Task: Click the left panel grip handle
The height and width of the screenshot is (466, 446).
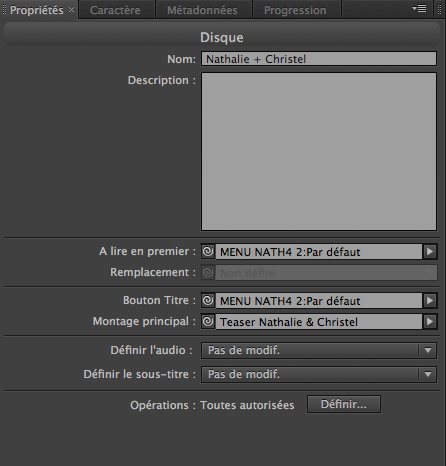Action: (4, 10)
